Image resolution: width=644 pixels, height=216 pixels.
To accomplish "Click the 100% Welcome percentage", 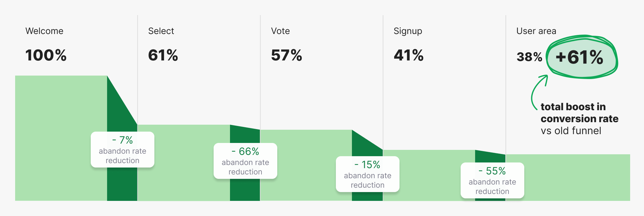I will 46,55.
